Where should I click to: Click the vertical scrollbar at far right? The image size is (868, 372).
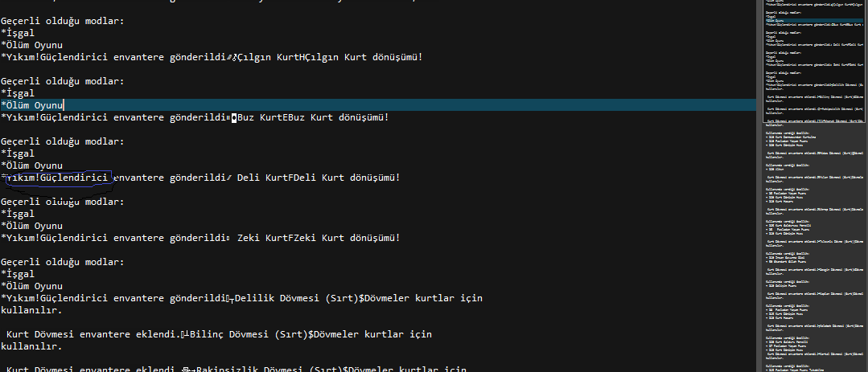(866, 186)
